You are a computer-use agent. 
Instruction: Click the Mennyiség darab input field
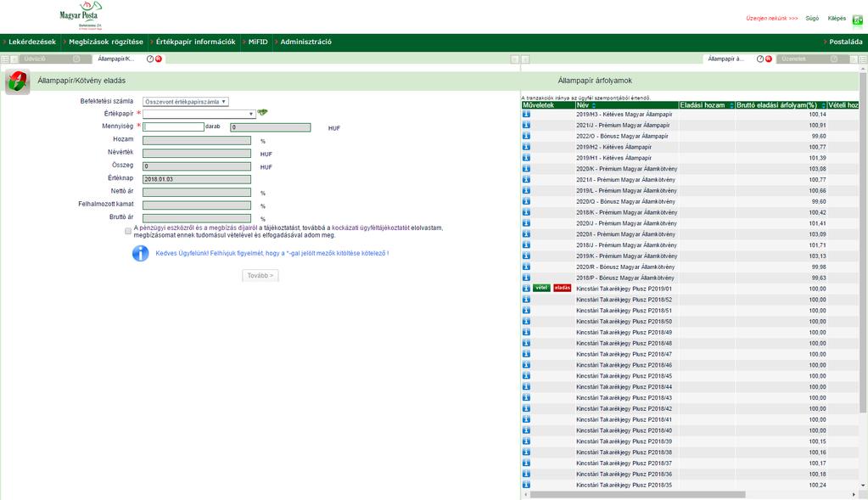[x=173, y=126]
